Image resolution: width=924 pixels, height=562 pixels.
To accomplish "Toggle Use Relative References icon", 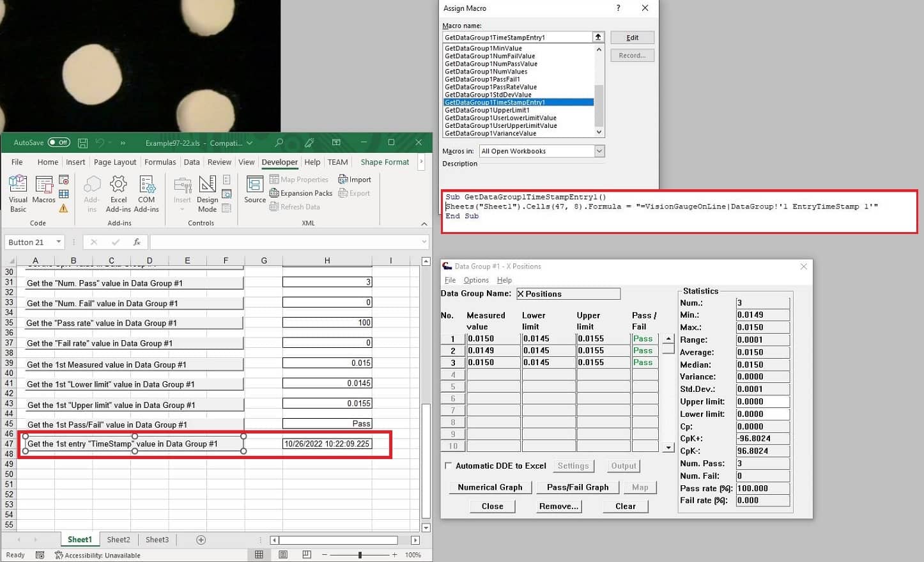I will (x=64, y=194).
